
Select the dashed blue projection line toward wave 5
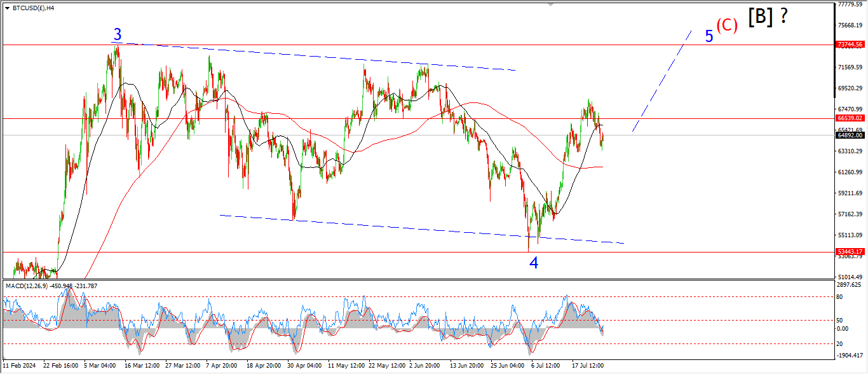[x=661, y=81]
